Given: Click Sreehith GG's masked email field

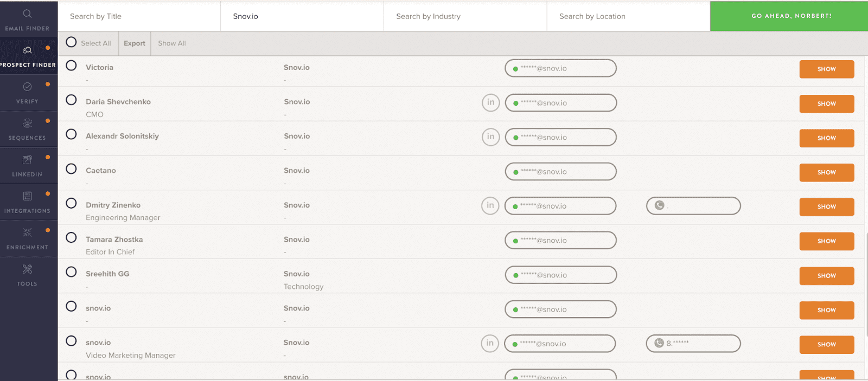Looking at the screenshot, I should [560, 275].
